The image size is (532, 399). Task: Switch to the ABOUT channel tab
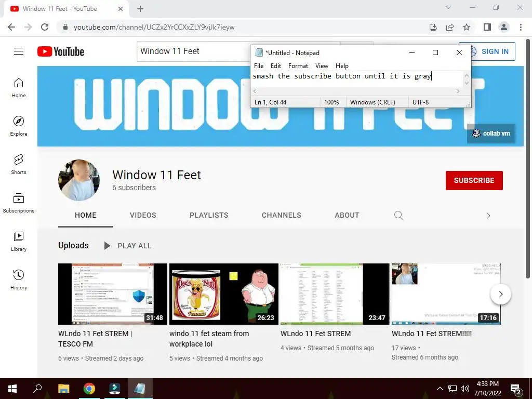pyautogui.click(x=347, y=215)
